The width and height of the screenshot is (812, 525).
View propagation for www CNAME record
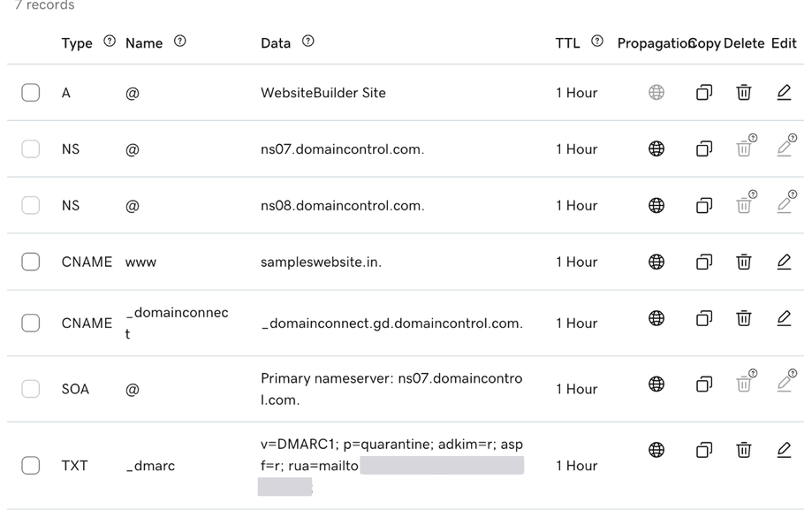pyautogui.click(x=656, y=262)
